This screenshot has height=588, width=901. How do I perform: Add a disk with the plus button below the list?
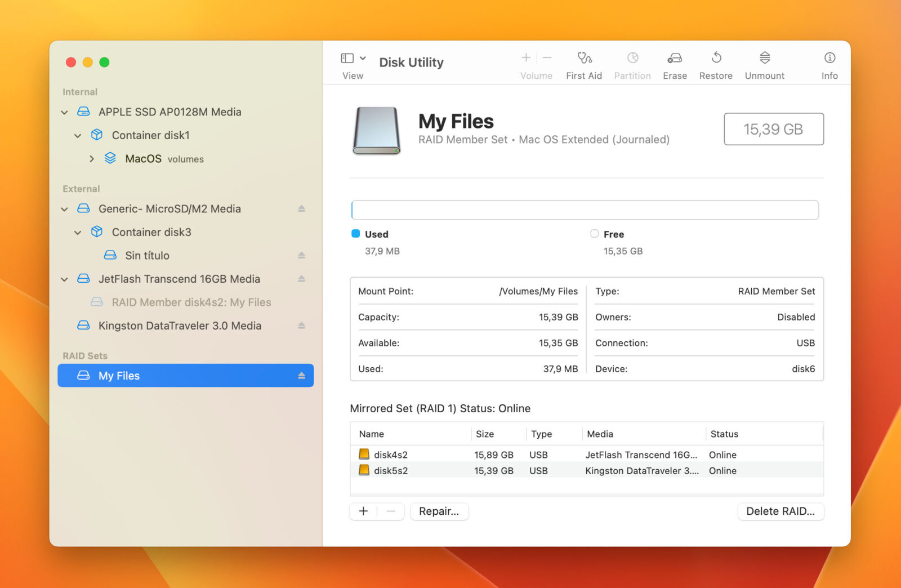click(363, 511)
